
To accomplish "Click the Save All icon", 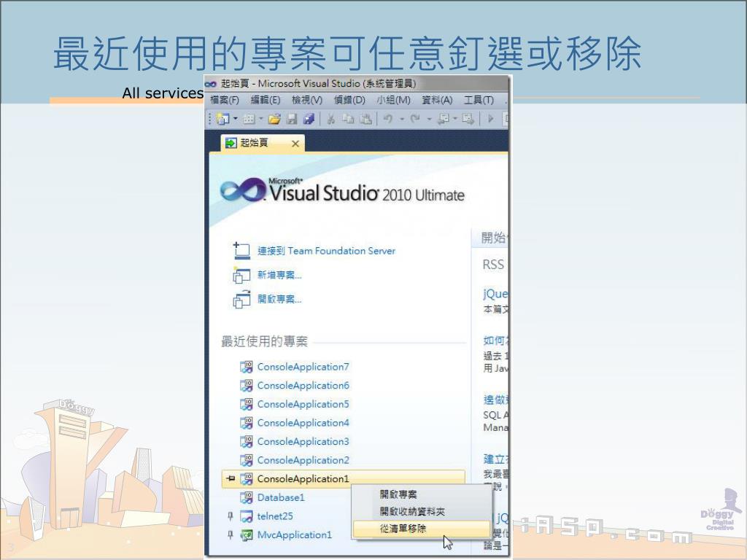I will coord(309,119).
